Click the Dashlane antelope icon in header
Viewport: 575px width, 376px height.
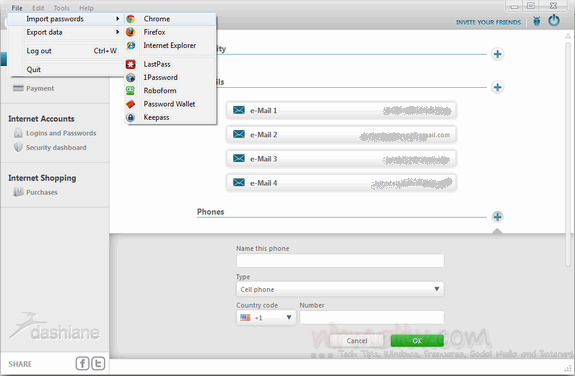click(x=536, y=21)
